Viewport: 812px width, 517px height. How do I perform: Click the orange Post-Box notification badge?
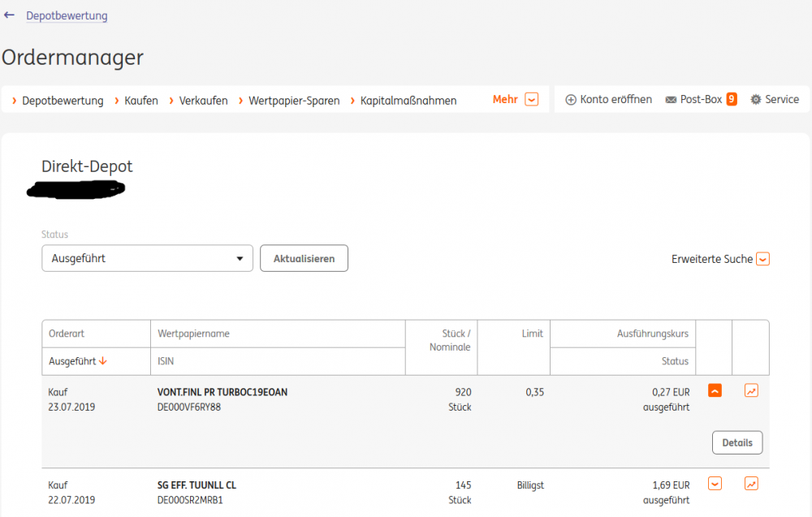(x=732, y=99)
